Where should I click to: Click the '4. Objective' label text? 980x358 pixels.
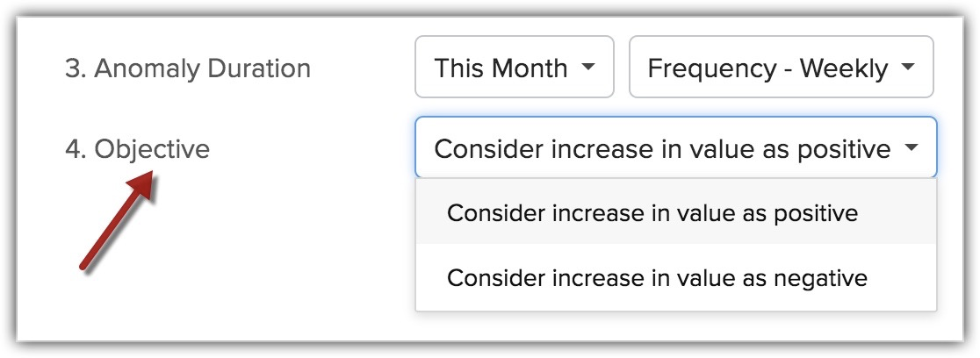(138, 149)
